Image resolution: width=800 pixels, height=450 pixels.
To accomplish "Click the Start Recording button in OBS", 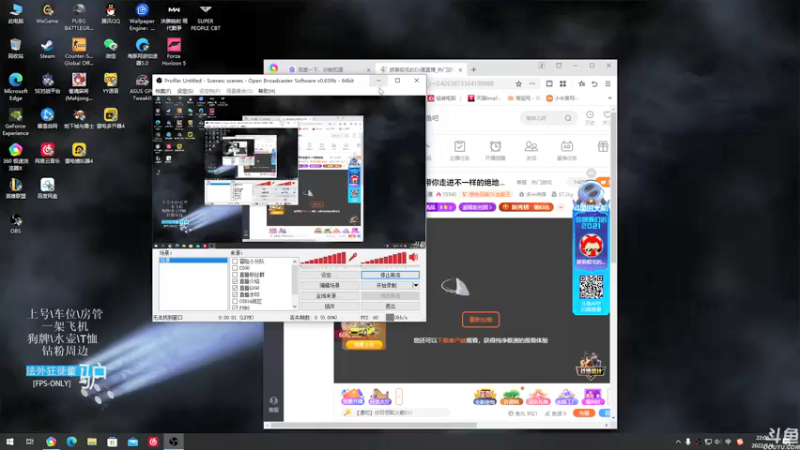I will [x=386, y=285].
